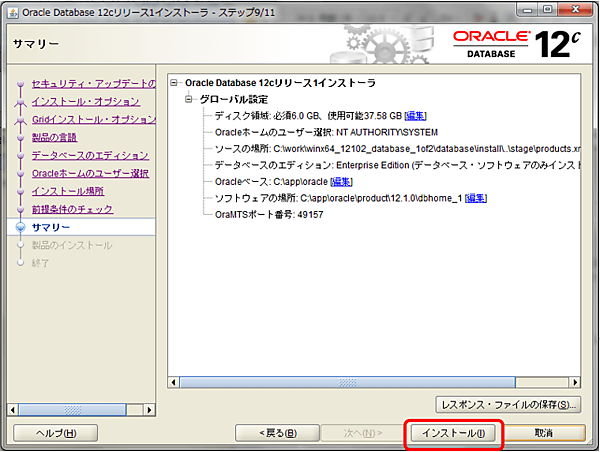Click the 編集 link next to ソフトウェアの場所
The image size is (600, 452).
(475, 199)
